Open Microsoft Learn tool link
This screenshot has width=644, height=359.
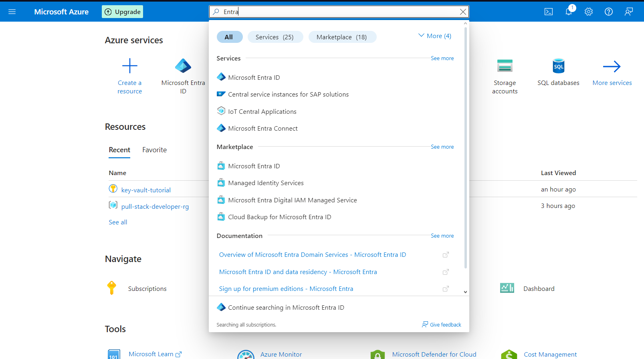(x=155, y=354)
